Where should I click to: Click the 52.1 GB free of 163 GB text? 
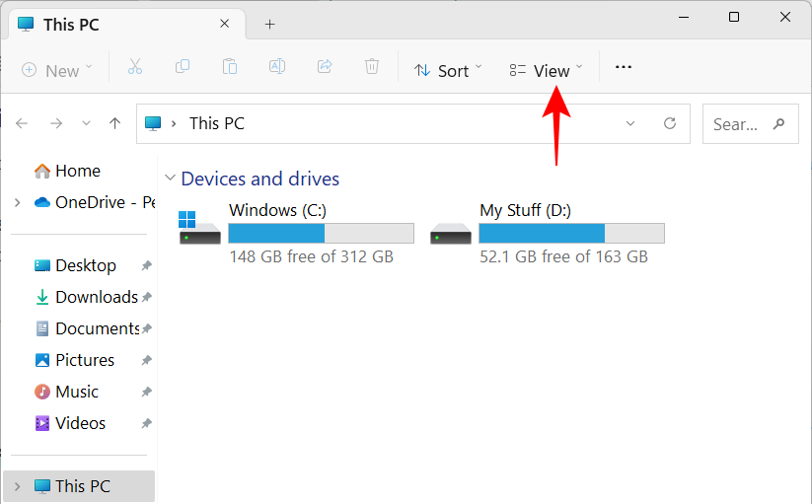coord(563,256)
